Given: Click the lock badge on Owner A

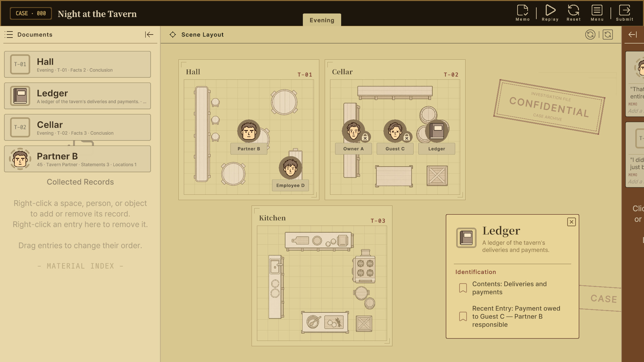Looking at the screenshot, I should pos(365,137).
